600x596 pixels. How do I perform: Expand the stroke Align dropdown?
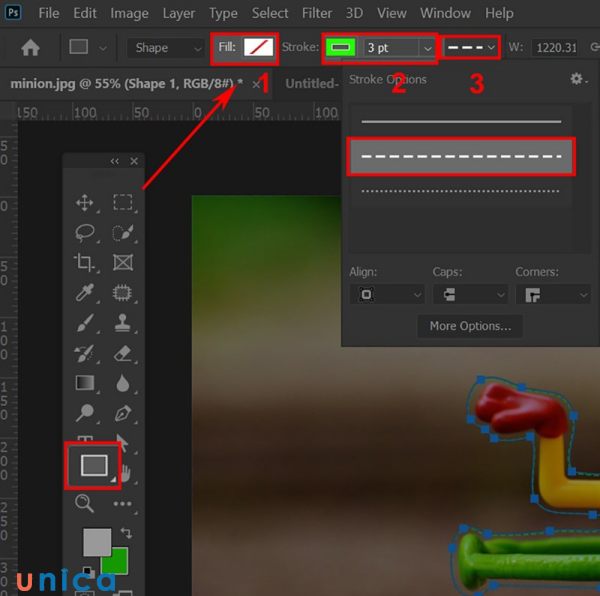(x=386, y=295)
